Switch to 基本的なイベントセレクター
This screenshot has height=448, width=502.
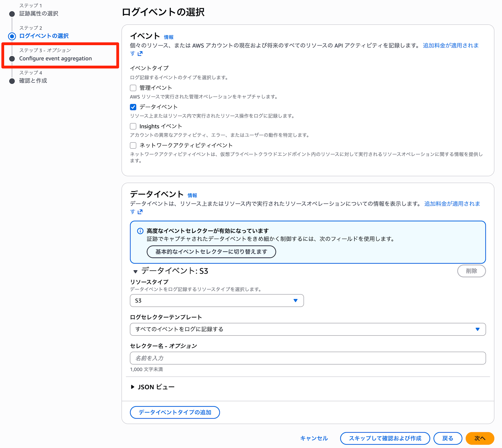tap(211, 251)
